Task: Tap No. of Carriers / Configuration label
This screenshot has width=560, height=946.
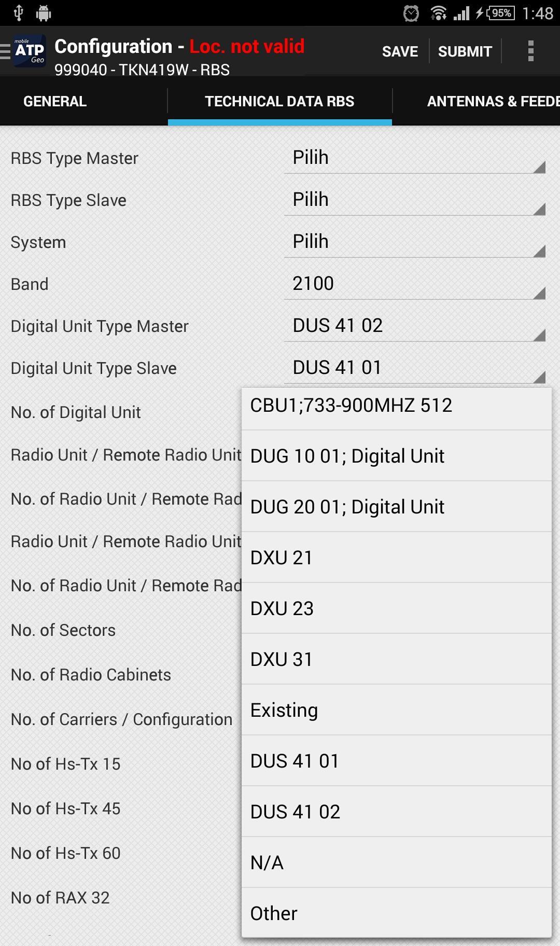Action: (x=121, y=719)
